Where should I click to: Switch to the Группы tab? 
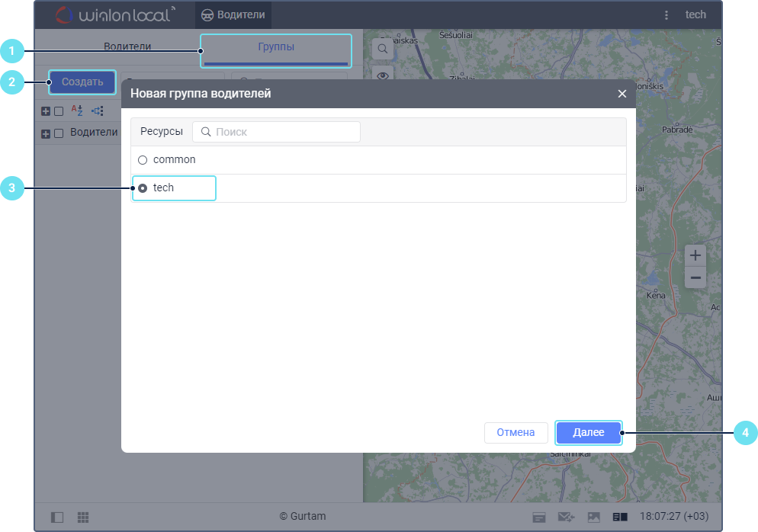pos(276,46)
